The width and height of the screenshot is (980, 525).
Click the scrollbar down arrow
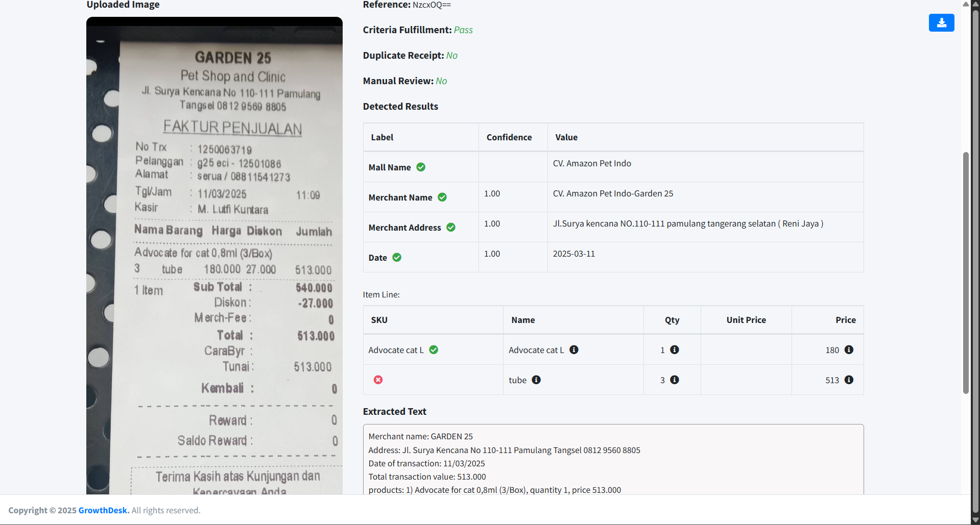coord(975,520)
